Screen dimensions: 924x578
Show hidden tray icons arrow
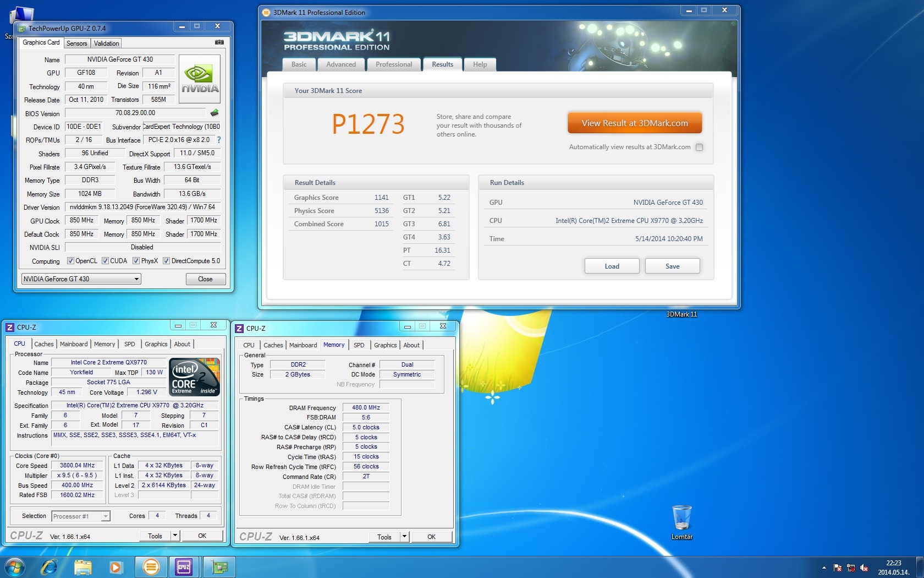(x=824, y=568)
